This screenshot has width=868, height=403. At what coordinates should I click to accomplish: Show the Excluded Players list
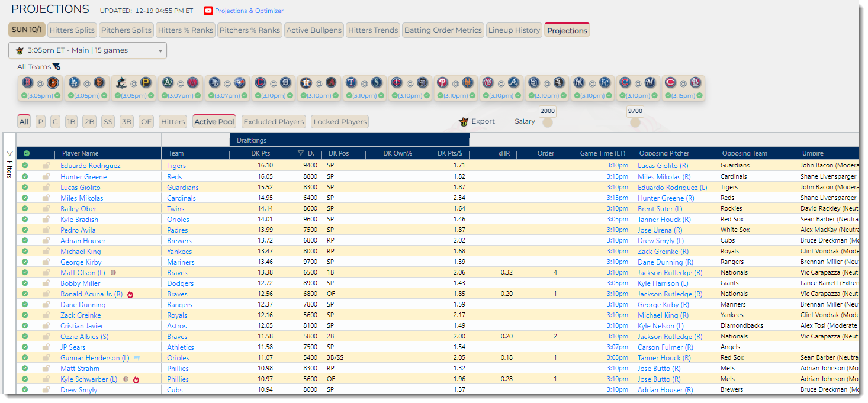click(x=274, y=122)
